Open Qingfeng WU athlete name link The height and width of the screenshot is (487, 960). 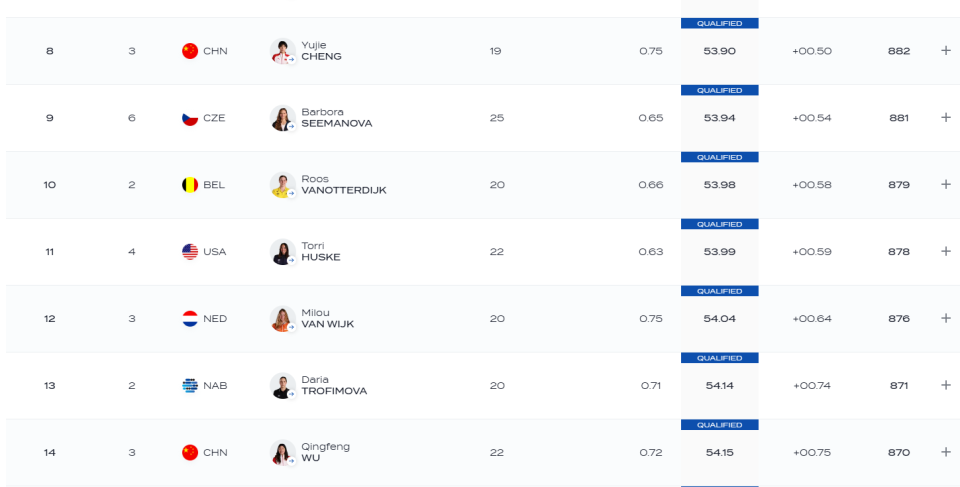click(x=325, y=452)
